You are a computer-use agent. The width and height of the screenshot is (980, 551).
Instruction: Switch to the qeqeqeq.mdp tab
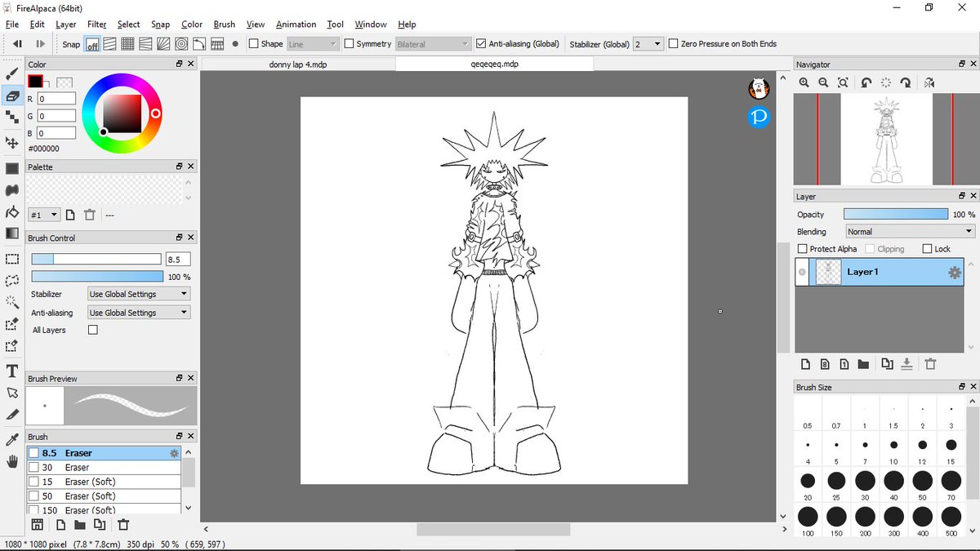coord(493,64)
